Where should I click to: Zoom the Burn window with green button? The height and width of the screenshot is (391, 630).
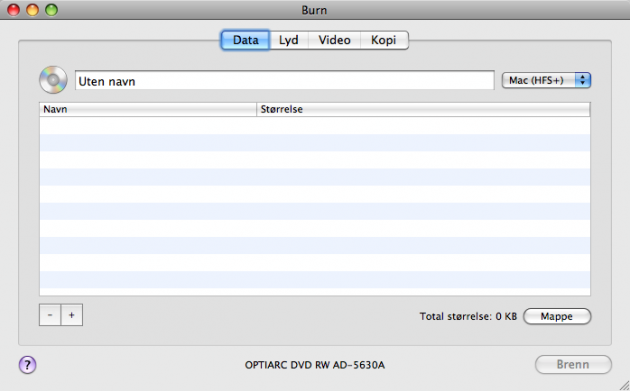[x=51, y=10]
